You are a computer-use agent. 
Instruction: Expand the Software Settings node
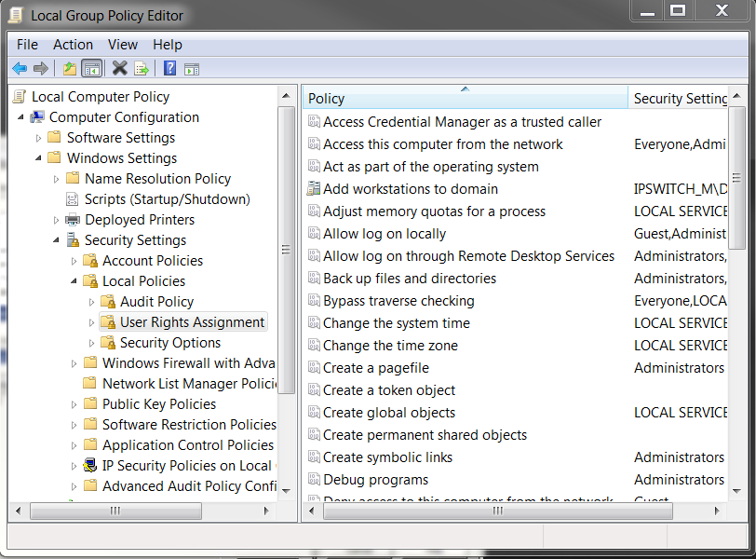click(x=38, y=138)
